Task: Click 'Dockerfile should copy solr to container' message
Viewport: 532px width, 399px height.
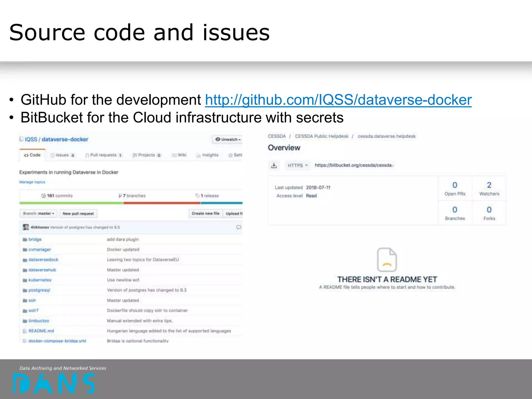Action: click(147, 310)
